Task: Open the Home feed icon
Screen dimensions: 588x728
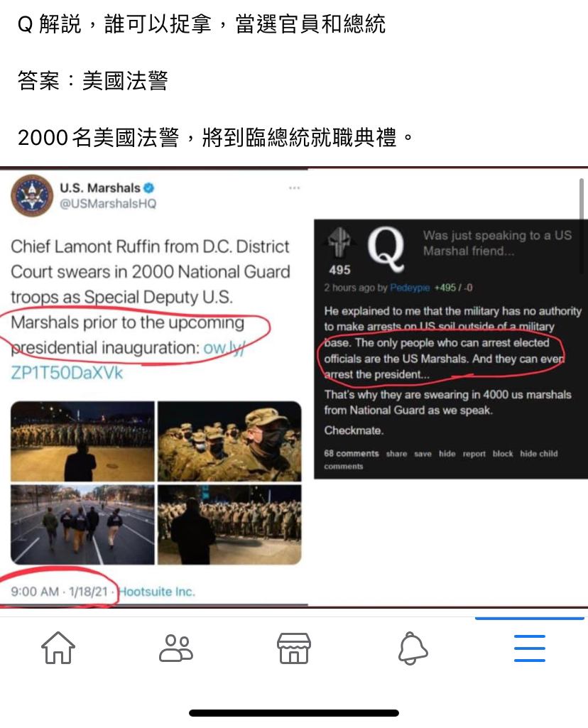Action: point(58,648)
